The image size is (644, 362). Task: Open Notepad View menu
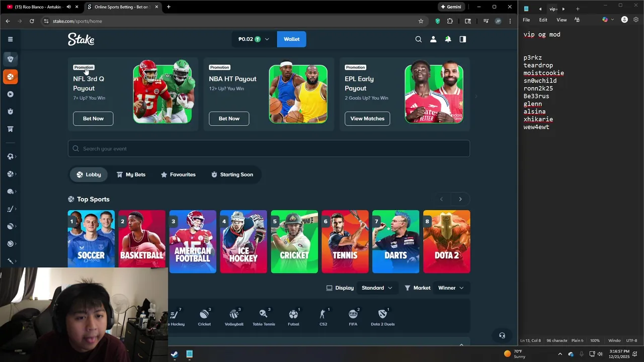[x=561, y=20]
